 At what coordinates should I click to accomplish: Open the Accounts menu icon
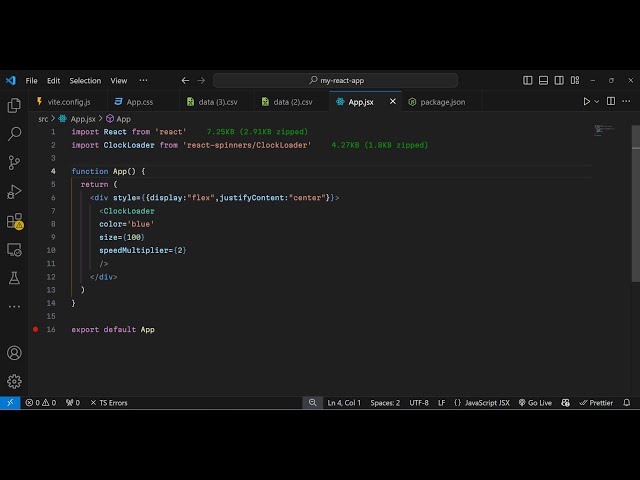(14, 353)
